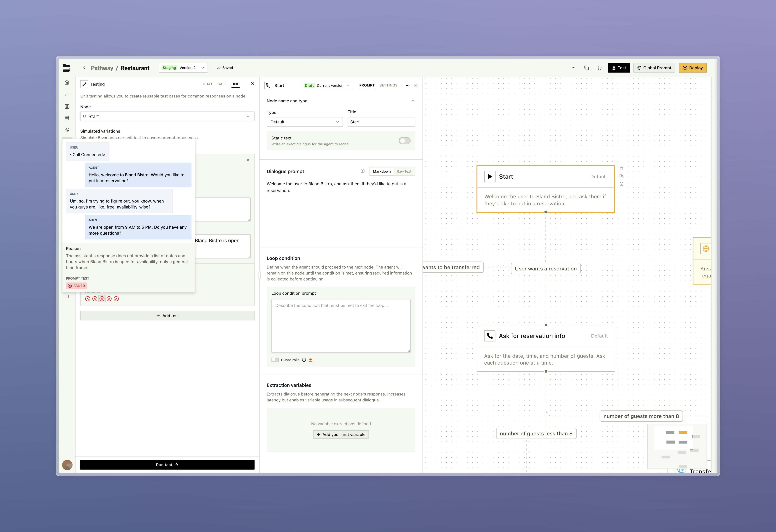Open the analytics sidebar icon

click(x=67, y=94)
